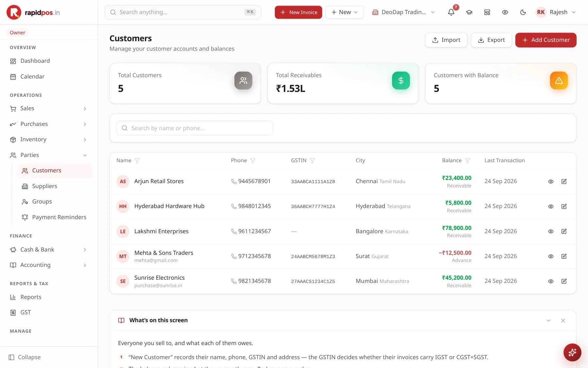Open the Rajesh user account menu
The height and width of the screenshot is (368, 588).
[x=556, y=12]
